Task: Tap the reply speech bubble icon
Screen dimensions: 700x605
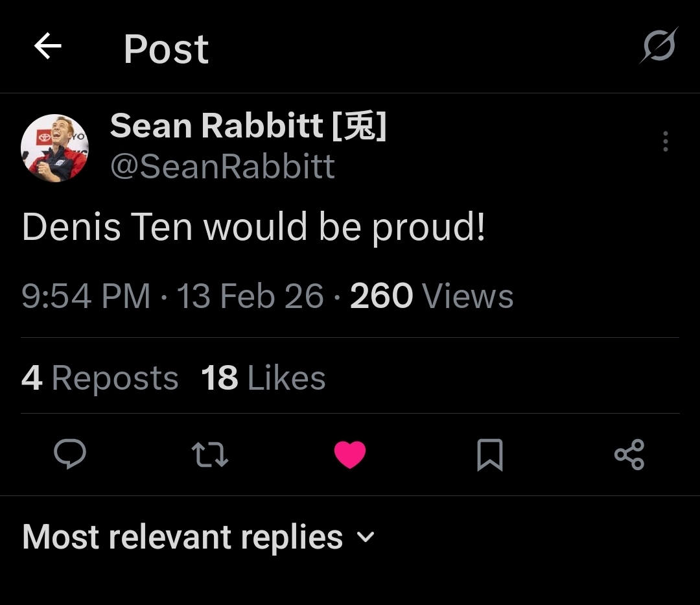Action: [x=69, y=454]
